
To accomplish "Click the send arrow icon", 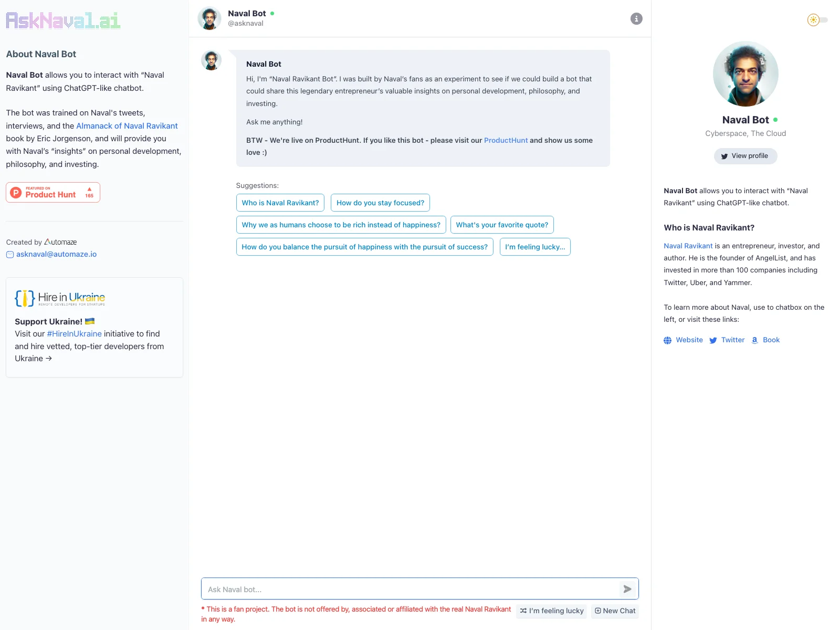I will (627, 589).
